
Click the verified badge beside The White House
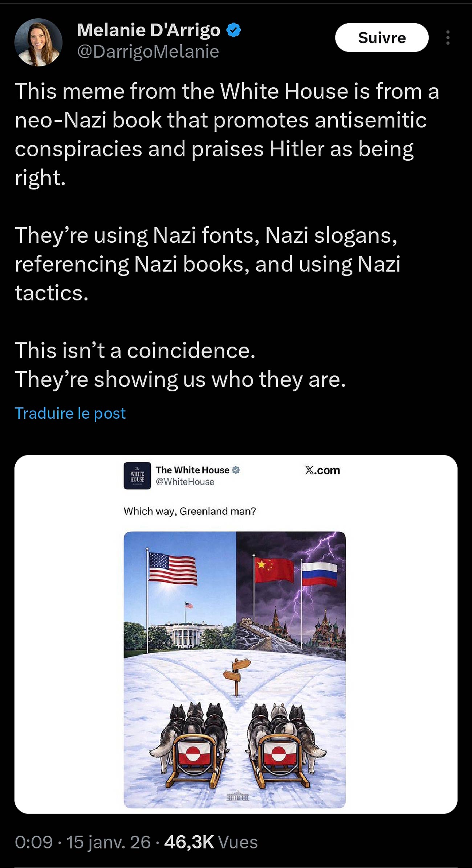pos(236,470)
